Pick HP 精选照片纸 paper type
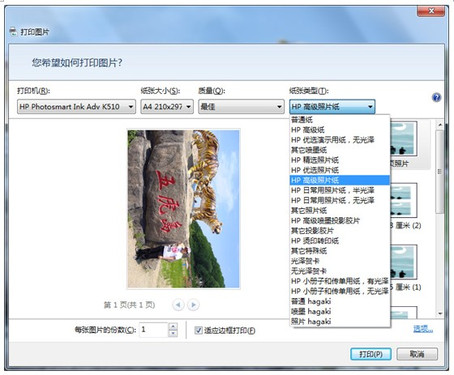The width and height of the screenshot is (454, 375). pos(340,160)
